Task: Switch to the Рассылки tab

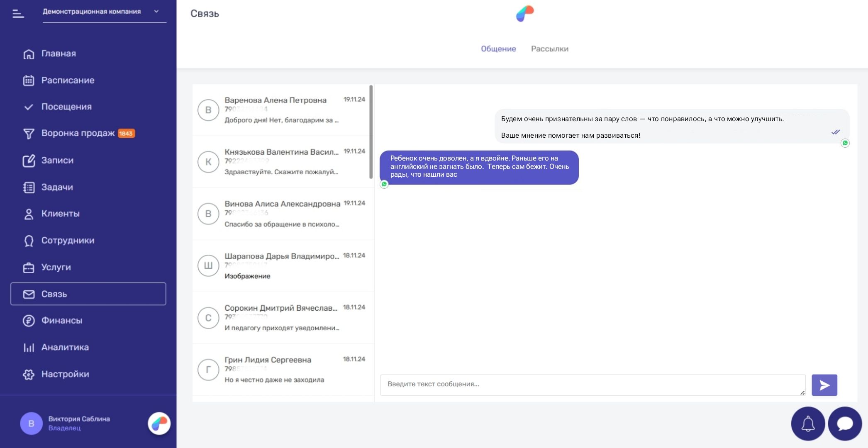Action: point(549,49)
